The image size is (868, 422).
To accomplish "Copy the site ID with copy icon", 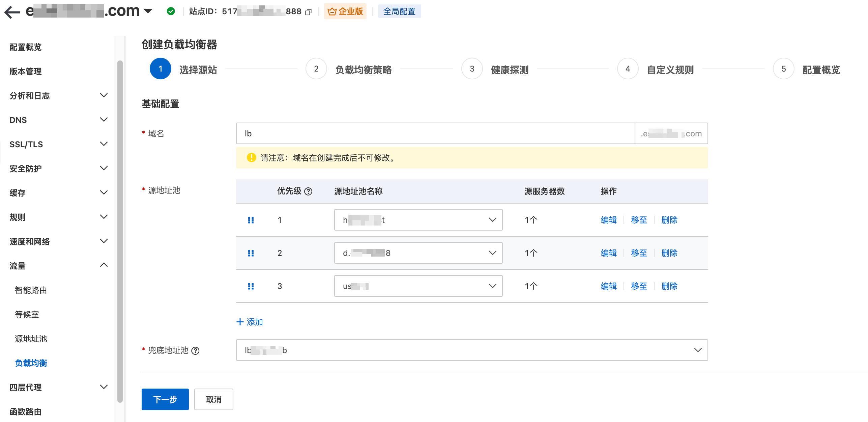I will coord(308,12).
